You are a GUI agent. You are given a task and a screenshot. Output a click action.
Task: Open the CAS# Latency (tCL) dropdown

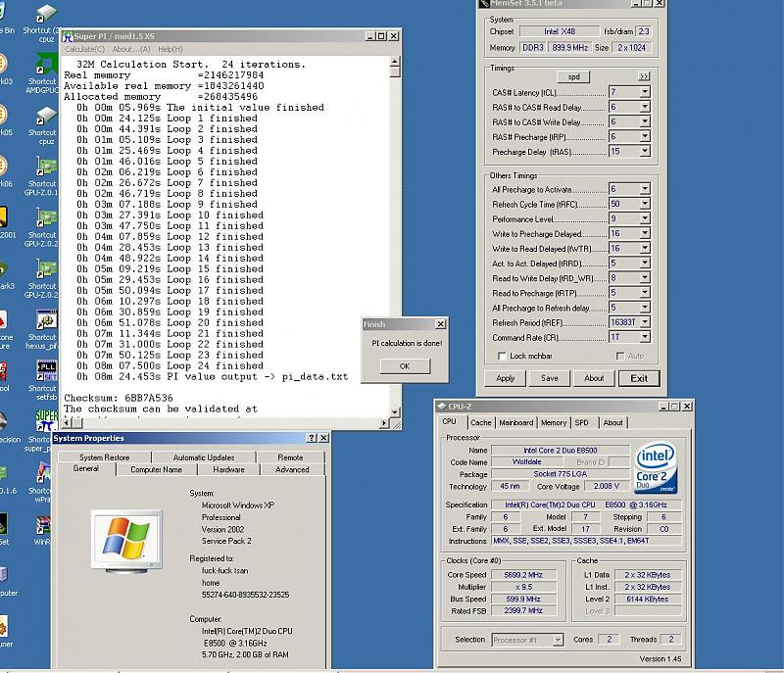645,92
